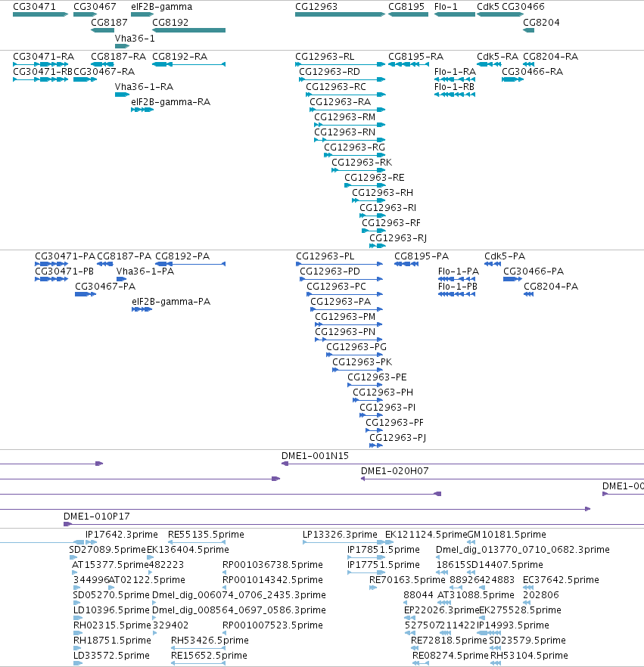Select EST RE55135.5prime
The width and height of the screenshot is (644, 667).
(x=197, y=542)
